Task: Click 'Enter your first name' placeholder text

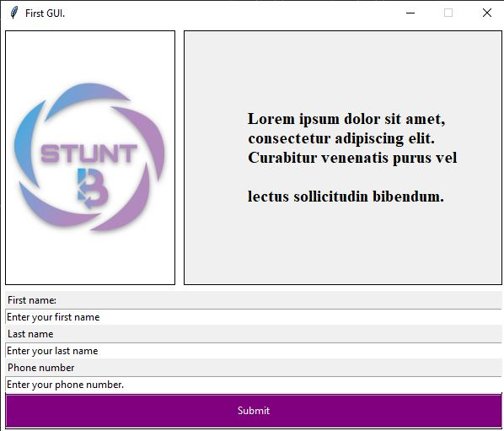Action: coord(53,317)
